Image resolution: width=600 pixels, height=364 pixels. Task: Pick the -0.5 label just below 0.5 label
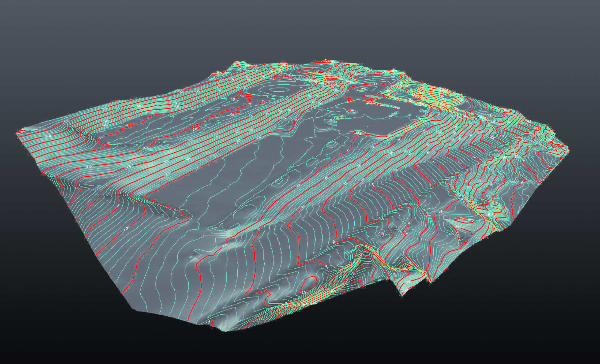168,175
